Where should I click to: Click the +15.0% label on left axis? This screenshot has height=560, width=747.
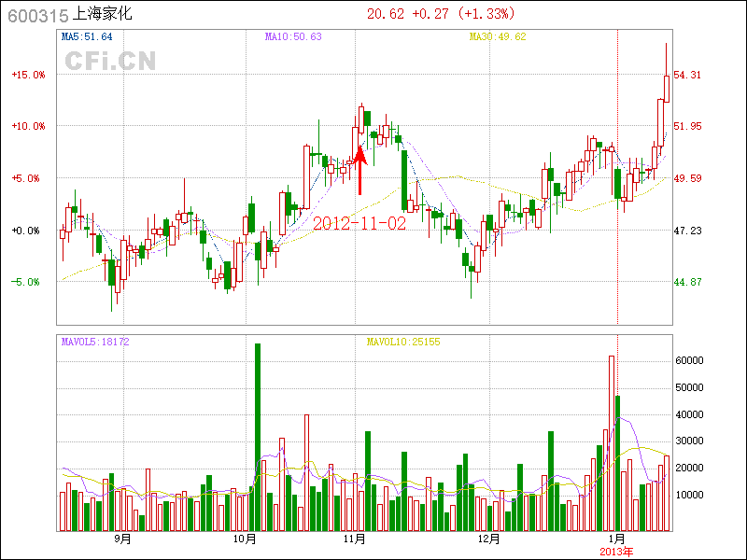28,75
